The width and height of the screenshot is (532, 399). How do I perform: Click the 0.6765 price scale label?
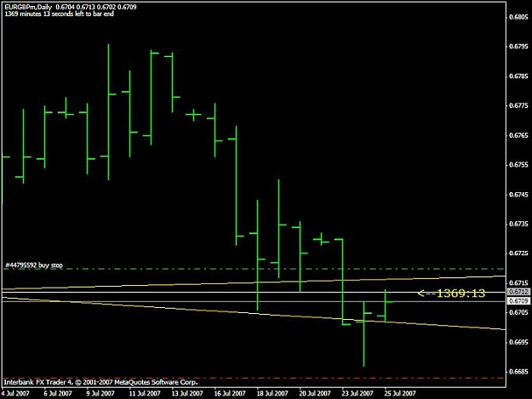click(x=518, y=135)
